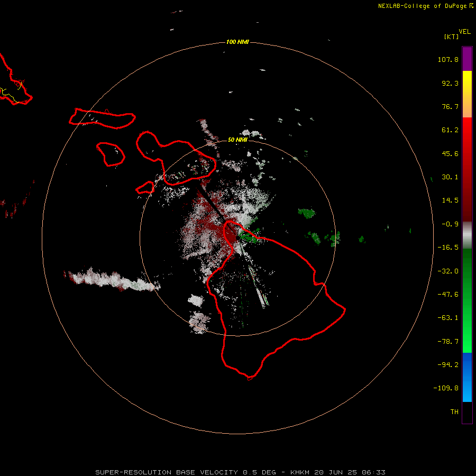
Task: Click the purple segment of velocity color bar
Action: 467,59
